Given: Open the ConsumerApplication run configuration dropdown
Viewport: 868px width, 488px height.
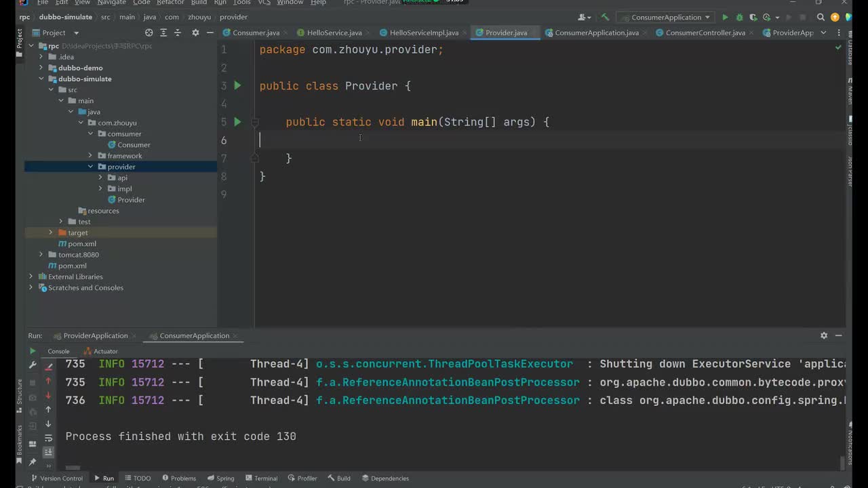Looking at the screenshot, I should (667, 17).
